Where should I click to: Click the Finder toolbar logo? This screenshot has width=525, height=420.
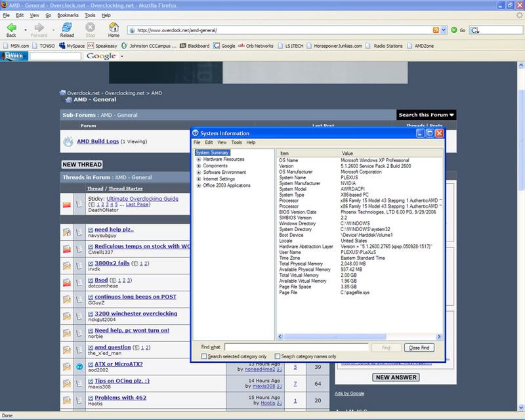(x=14, y=56)
